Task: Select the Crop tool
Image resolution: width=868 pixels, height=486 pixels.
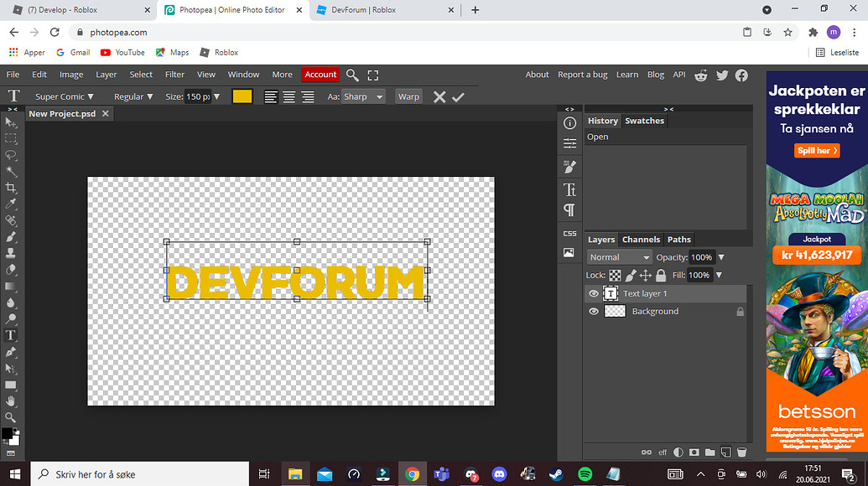Action: tap(11, 188)
